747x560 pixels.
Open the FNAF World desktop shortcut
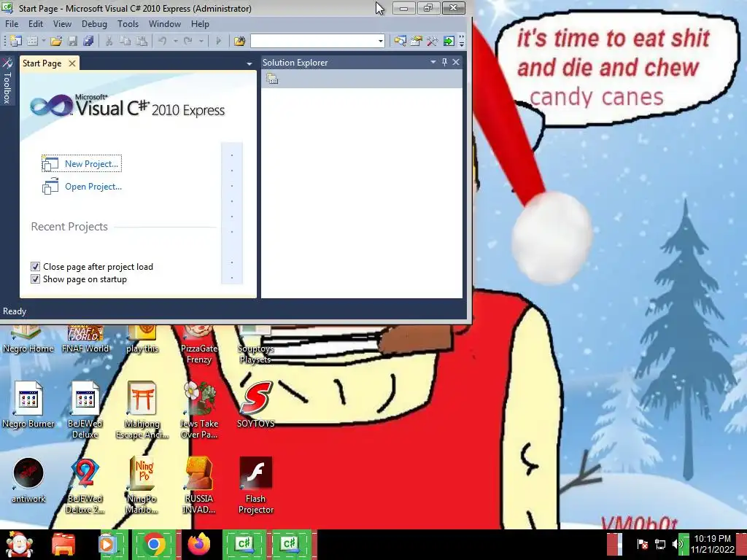click(85, 340)
